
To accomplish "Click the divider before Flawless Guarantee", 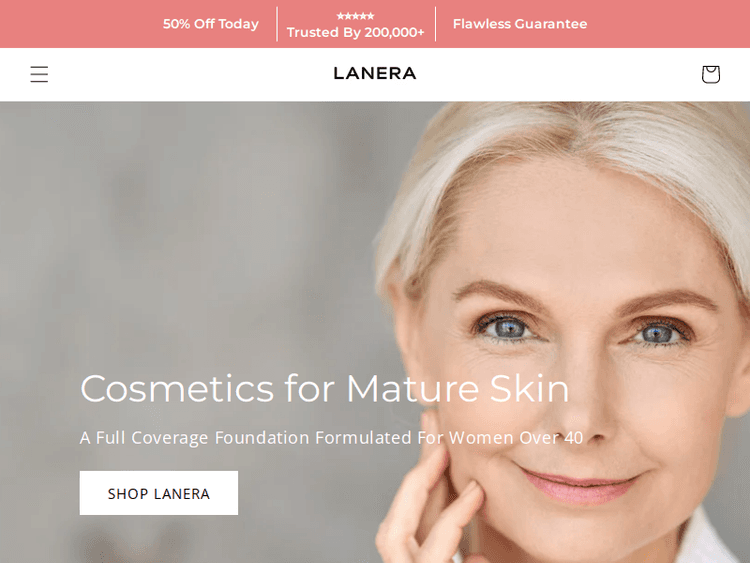I will coord(435,24).
